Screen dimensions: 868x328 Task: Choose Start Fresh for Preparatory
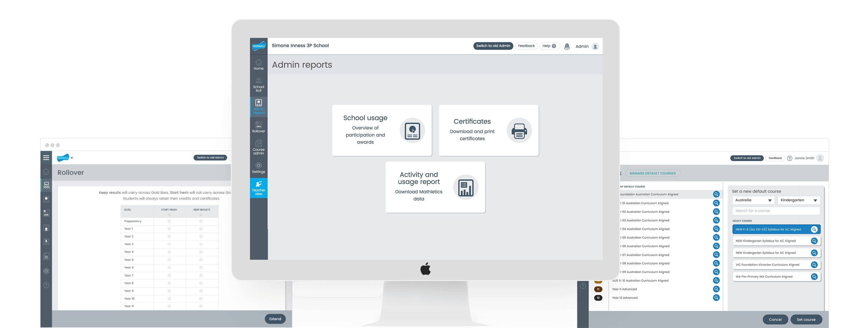point(169,221)
